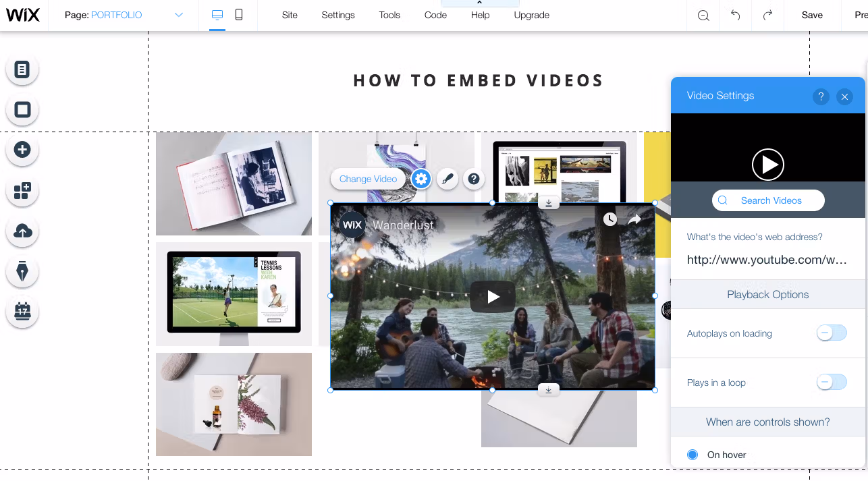Click the undo arrow

736,15
